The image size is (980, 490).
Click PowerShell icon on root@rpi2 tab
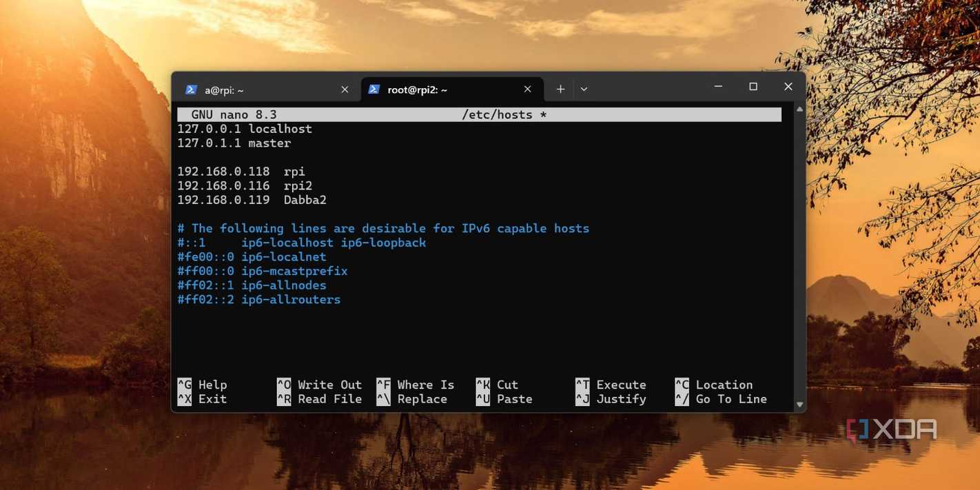pos(374,89)
